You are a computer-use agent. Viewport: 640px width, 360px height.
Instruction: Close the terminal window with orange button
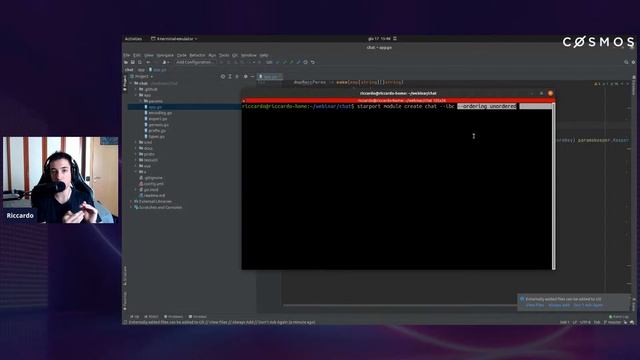click(x=550, y=93)
